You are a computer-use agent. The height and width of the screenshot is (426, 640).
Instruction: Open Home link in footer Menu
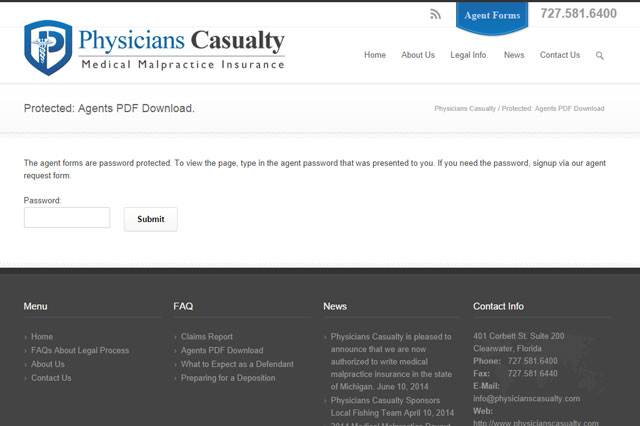tap(42, 337)
